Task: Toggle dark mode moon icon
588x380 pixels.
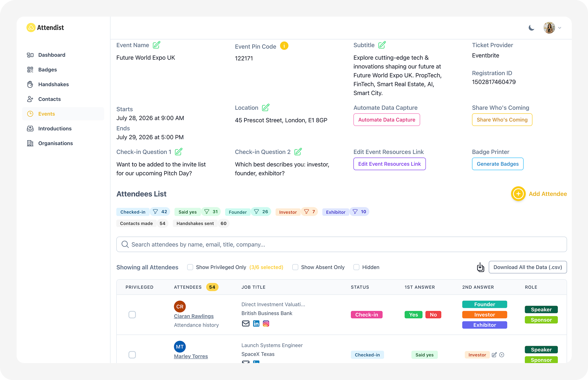Action: [531, 28]
